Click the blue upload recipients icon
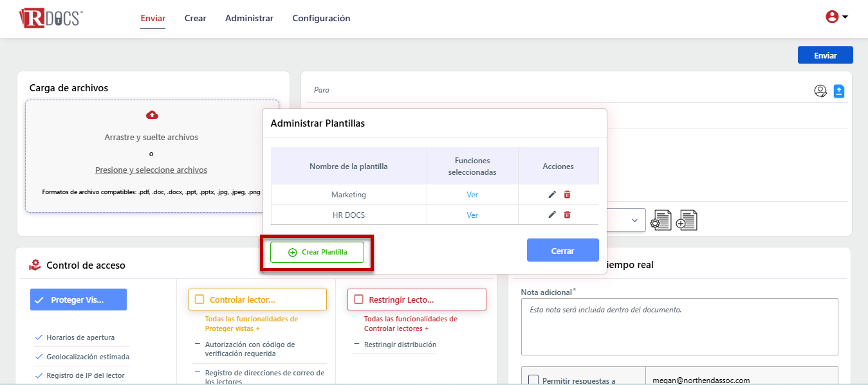The width and height of the screenshot is (868, 385). coord(838,91)
